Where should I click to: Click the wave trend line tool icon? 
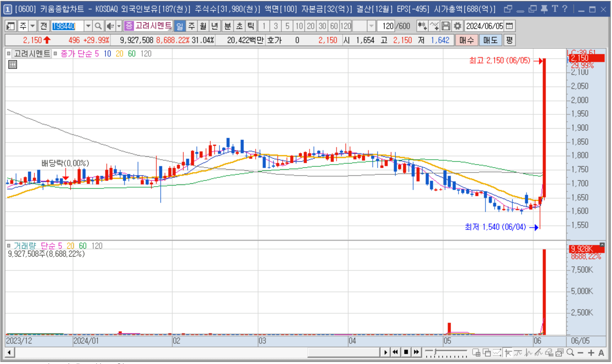518,353
